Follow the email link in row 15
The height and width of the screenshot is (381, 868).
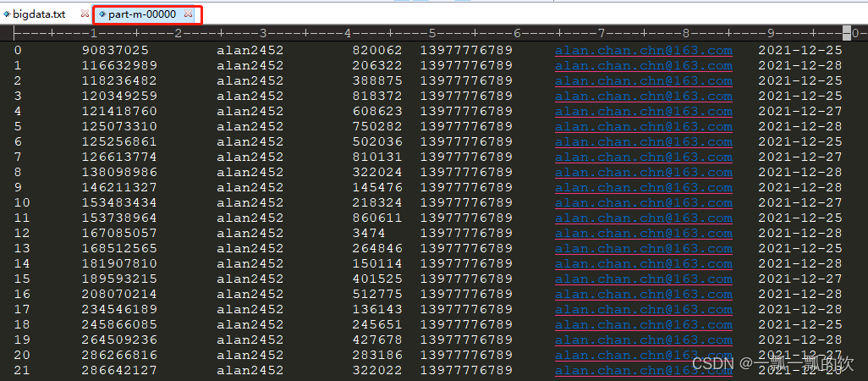pyautogui.click(x=644, y=279)
